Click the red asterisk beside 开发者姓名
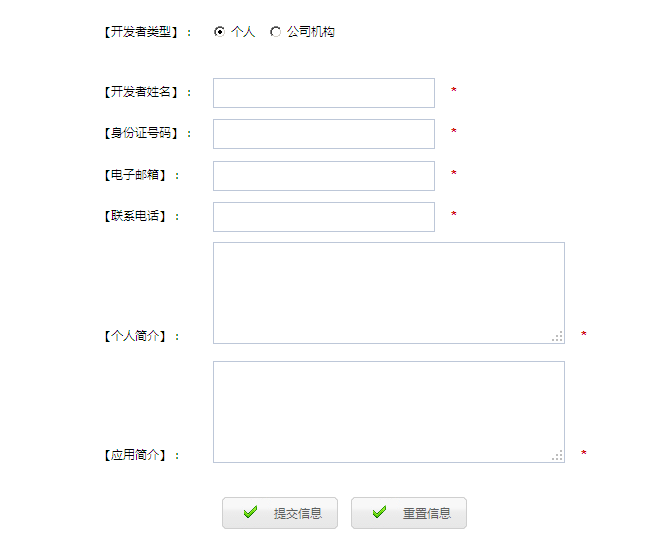The height and width of the screenshot is (552, 650). pyautogui.click(x=454, y=92)
